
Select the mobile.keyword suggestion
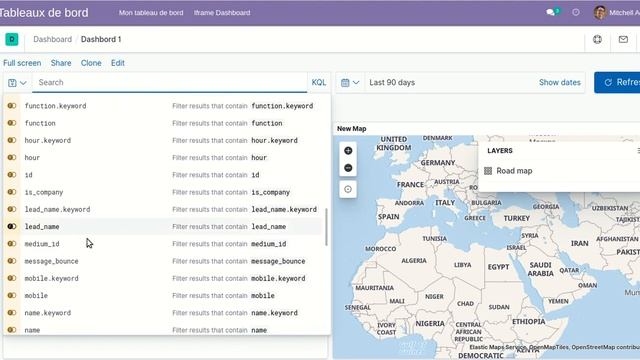164,278
